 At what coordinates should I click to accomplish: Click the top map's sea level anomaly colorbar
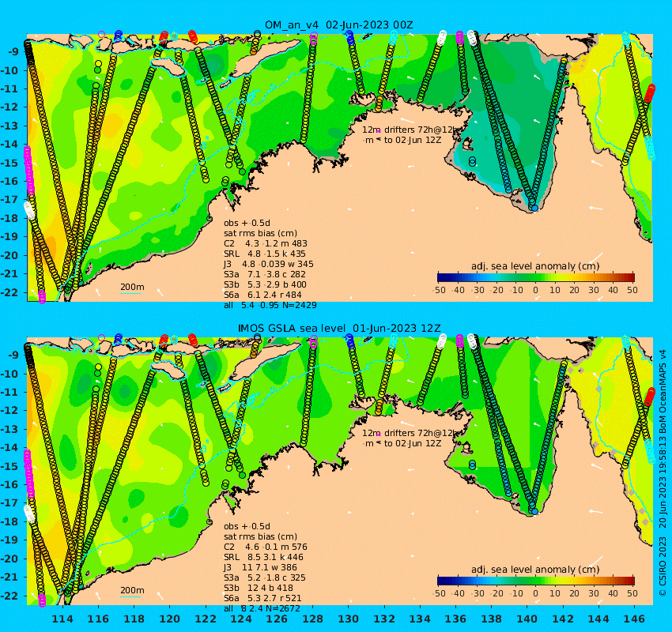tap(536, 277)
